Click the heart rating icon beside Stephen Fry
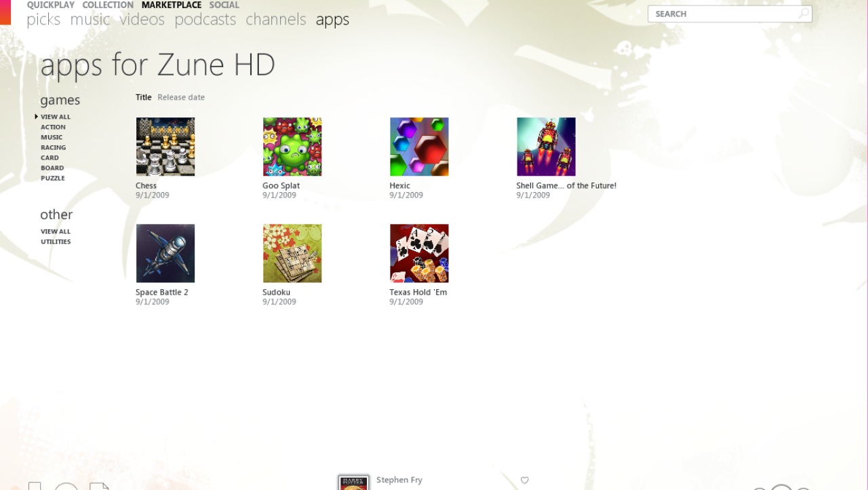The image size is (868, 490). coord(524,480)
